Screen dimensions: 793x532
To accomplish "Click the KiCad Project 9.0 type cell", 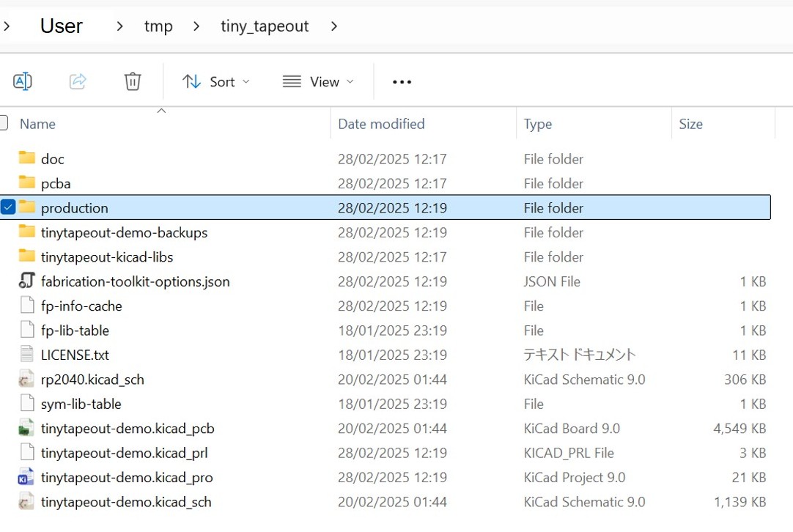I will tap(575, 478).
